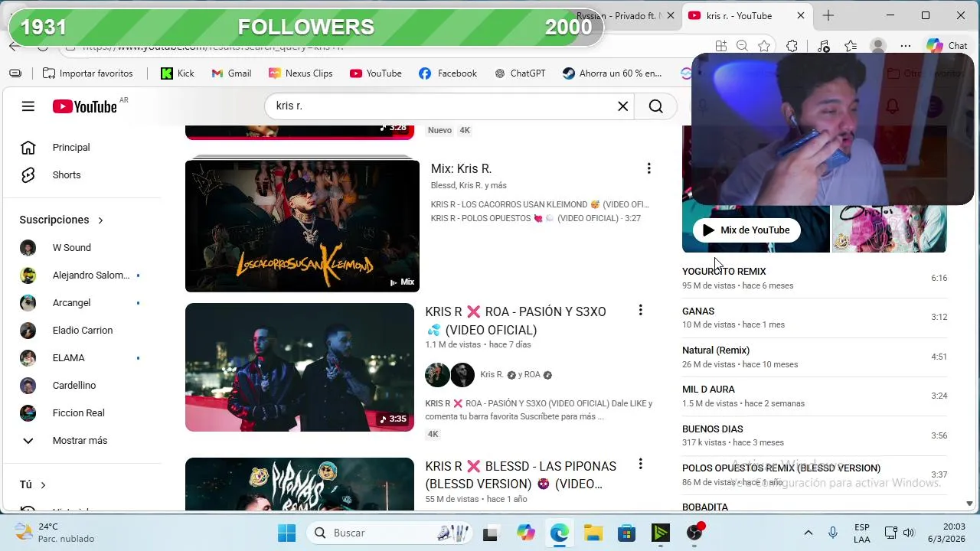This screenshot has height=551, width=980.
Task: Open the ChatGPT bookmark
Action: [520, 73]
